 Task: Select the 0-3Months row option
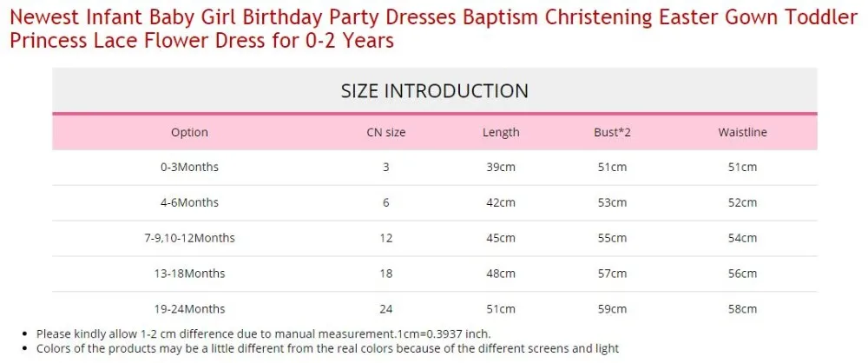(x=189, y=167)
